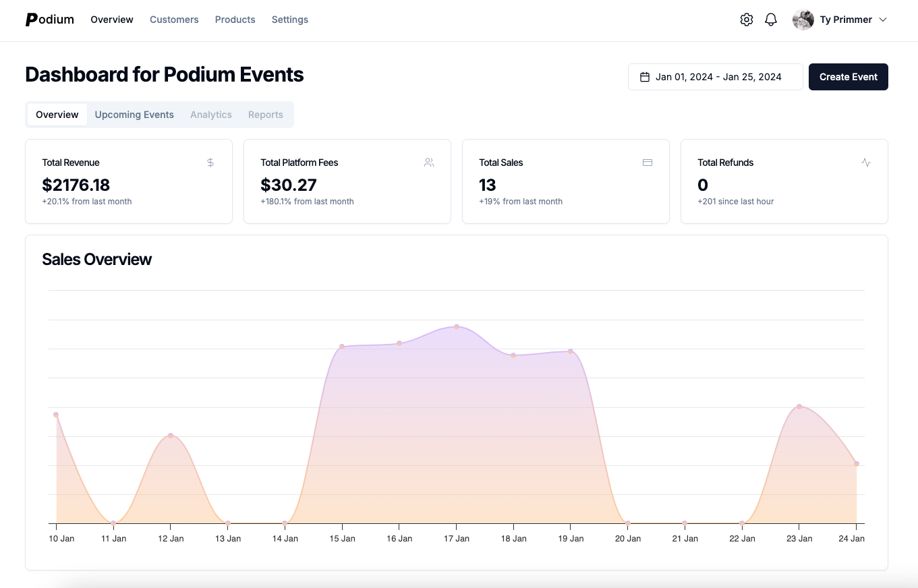Click the 10 Jan data point on chart
This screenshot has height=588, width=918.
(56, 415)
